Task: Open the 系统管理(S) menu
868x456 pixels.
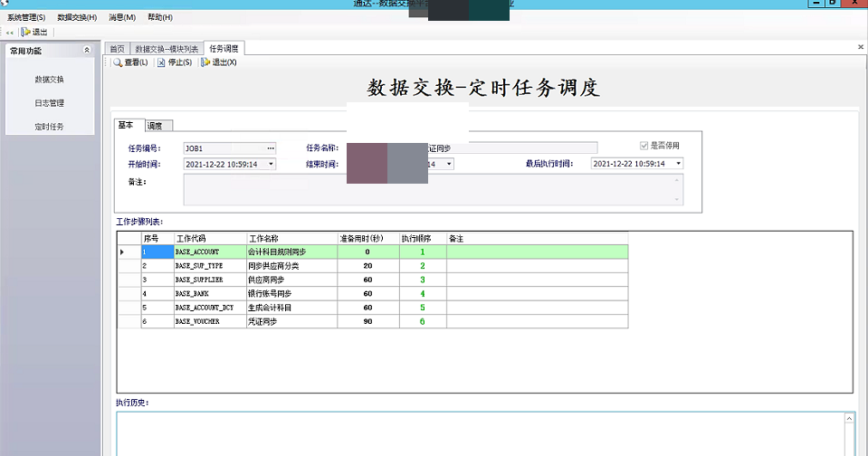Action: tap(26, 17)
